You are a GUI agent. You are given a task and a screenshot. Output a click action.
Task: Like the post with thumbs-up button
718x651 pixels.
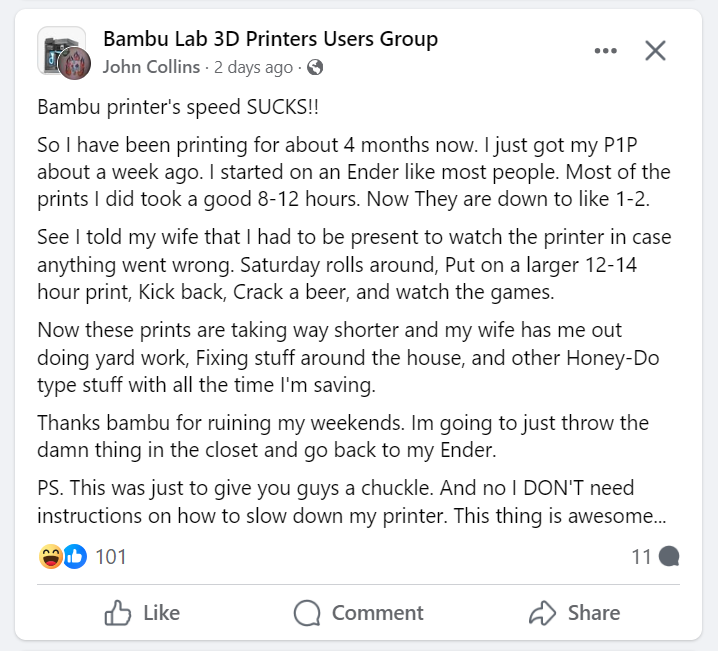(142, 613)
